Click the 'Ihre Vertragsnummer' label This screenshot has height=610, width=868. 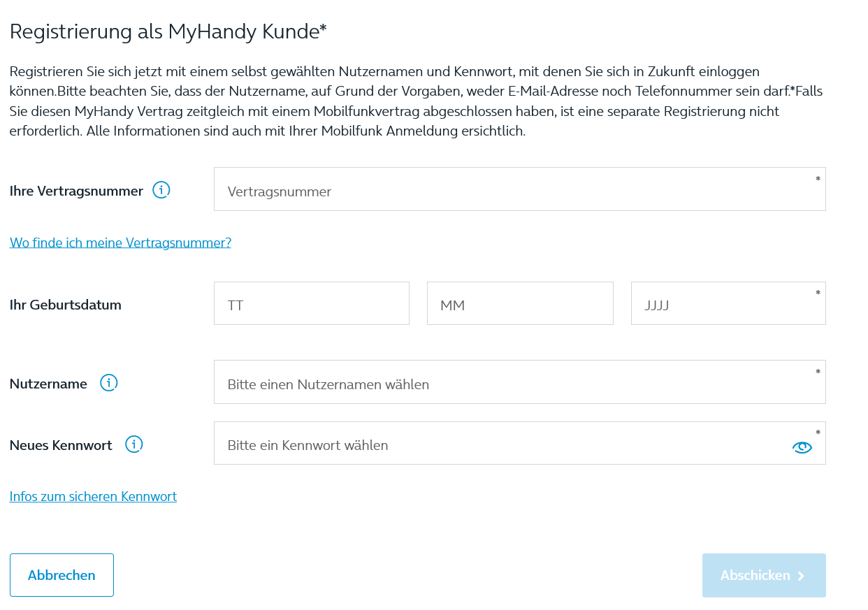76,191
